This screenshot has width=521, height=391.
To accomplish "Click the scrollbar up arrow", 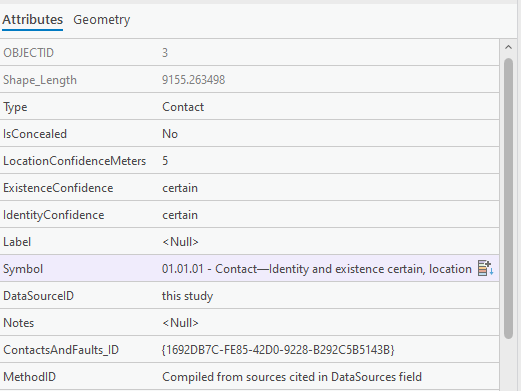I will pos(508,47).
